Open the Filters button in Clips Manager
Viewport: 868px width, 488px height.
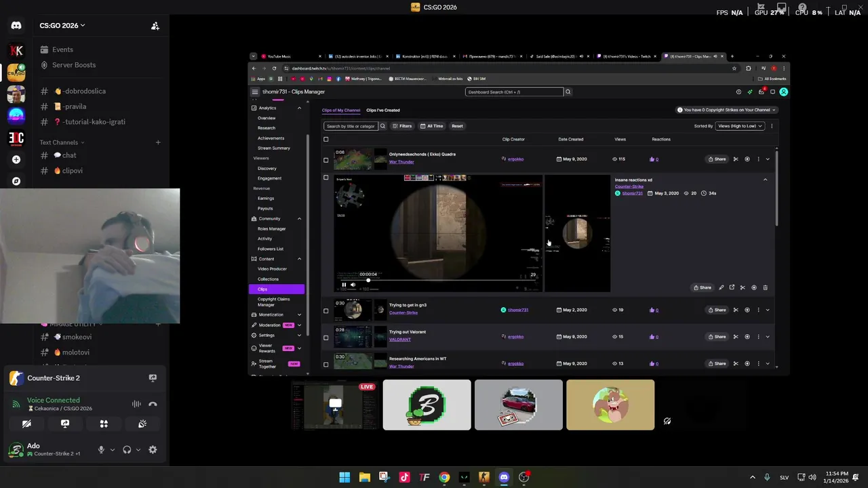tap(402, 126)
